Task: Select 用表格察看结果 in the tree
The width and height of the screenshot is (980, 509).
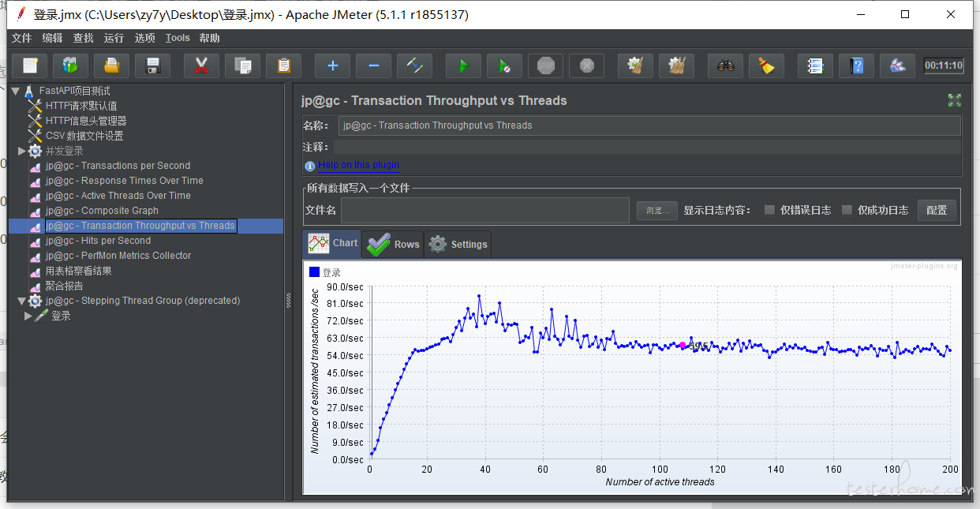Action: pyautogui.click(x=79, y=271)
